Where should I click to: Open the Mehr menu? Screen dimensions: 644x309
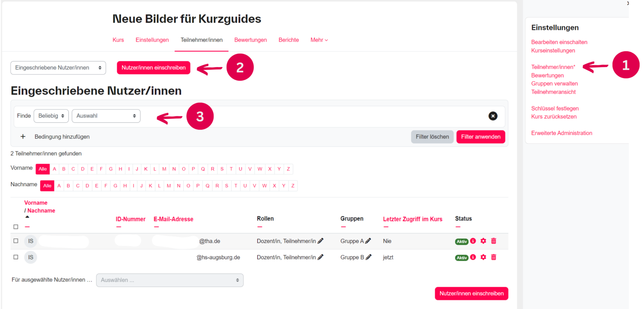tap(319, 40)
